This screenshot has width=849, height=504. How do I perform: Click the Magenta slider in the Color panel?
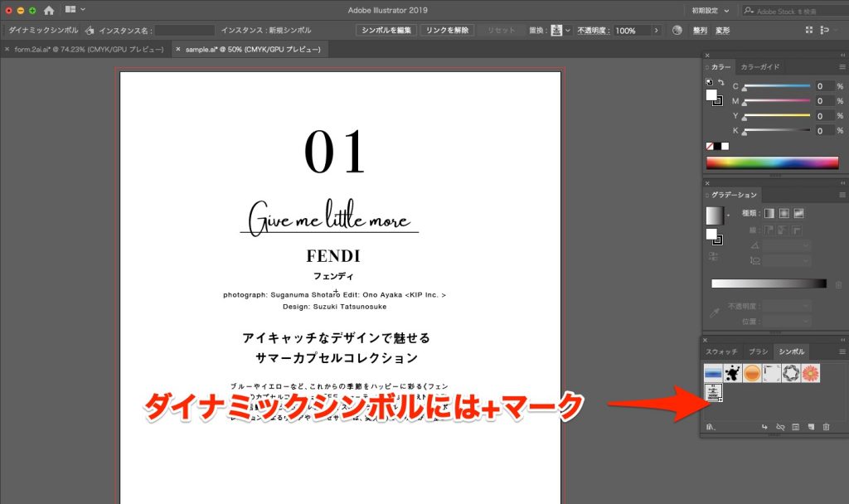[777, 101]
